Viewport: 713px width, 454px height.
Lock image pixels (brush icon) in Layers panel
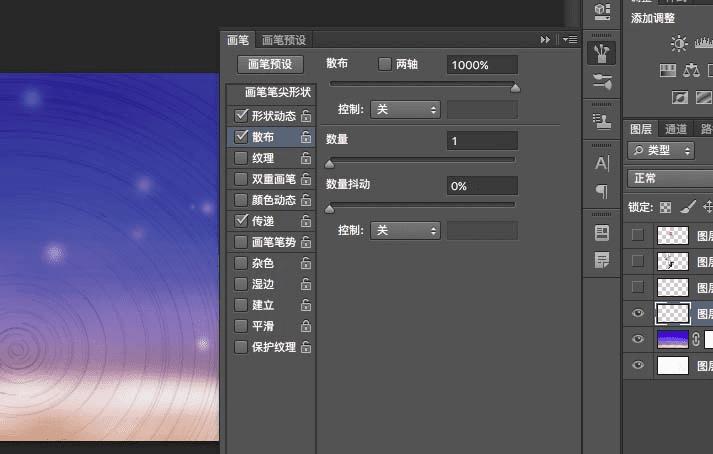[x=688, y=207]
